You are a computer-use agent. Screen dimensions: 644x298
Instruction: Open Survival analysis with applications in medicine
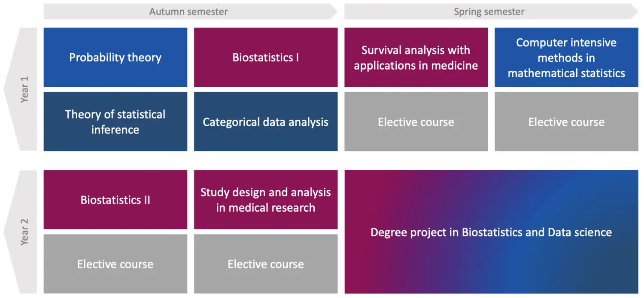click(416, 58)
